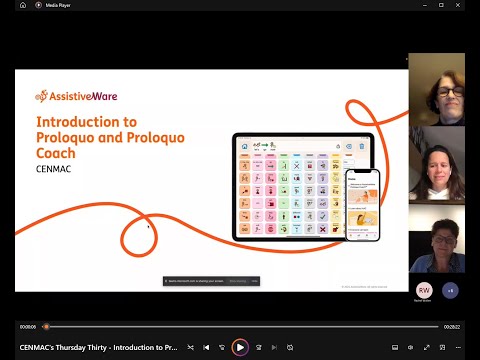480x360 pixels.
Task: Toggle repeat mode
Action: pyautogui.click(x=290, y=347)
